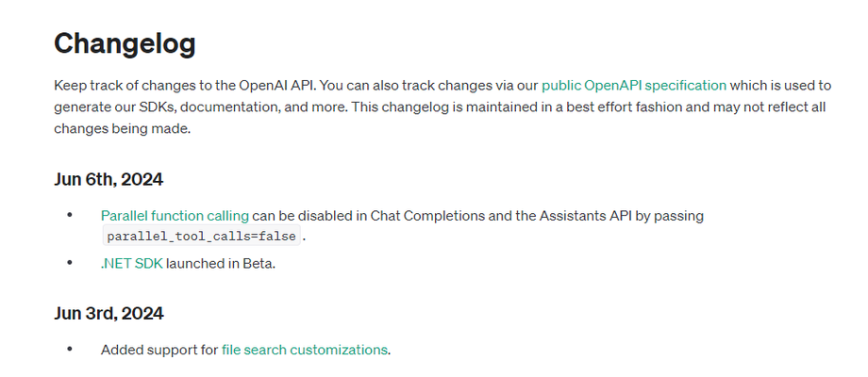The image size is (868, 377).
Task: Click the bullet before Parallel function calling
Action: [70, 215]
